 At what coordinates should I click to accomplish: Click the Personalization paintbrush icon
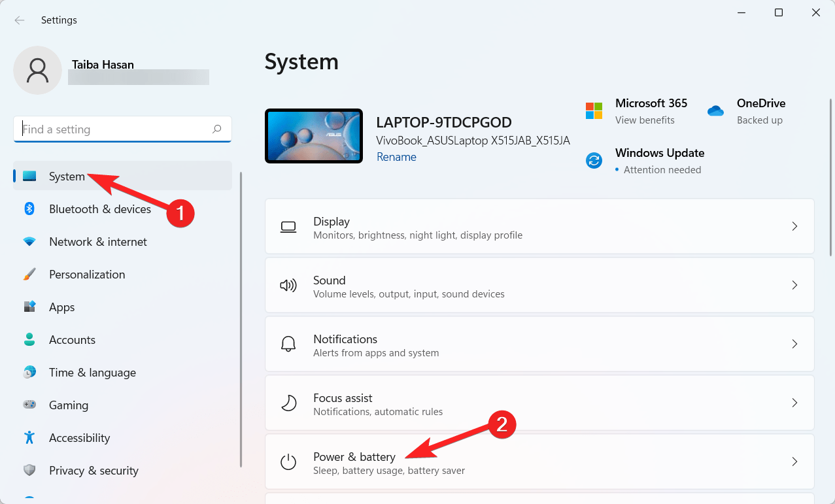[29, 274]
